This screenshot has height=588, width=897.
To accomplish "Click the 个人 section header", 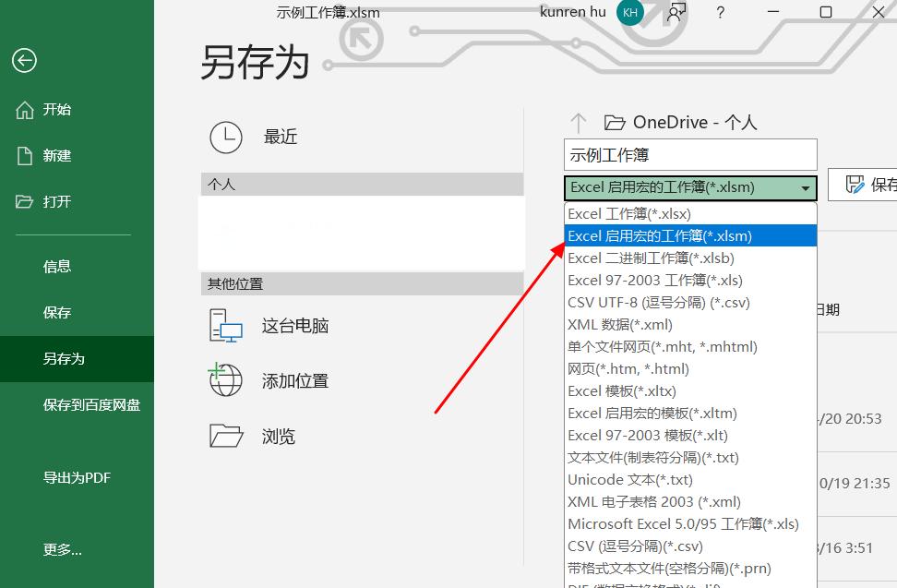I will coord(362,185).
